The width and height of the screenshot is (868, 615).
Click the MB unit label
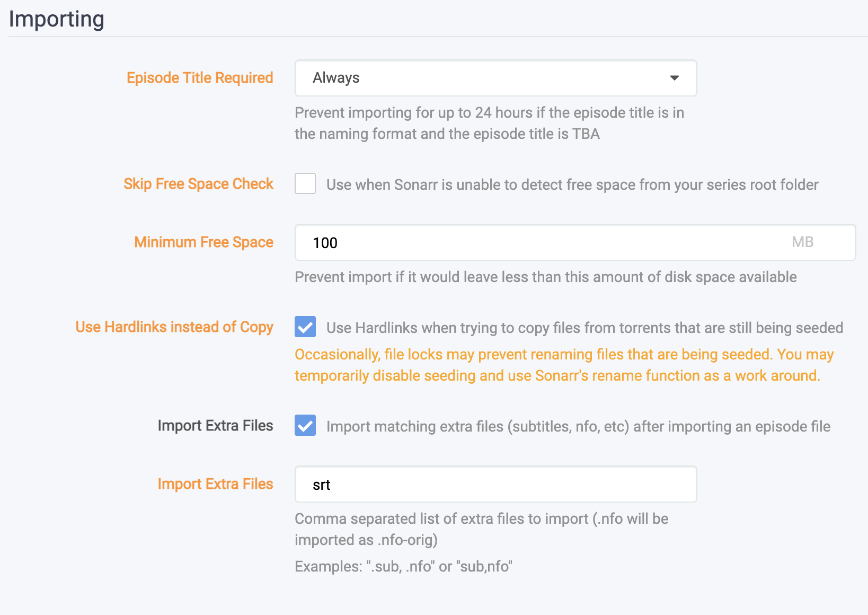coord(802,242)
